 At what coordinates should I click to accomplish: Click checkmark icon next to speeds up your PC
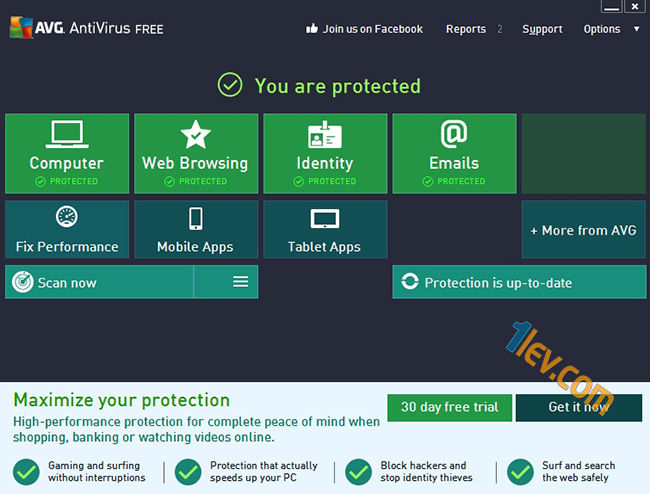188,472
